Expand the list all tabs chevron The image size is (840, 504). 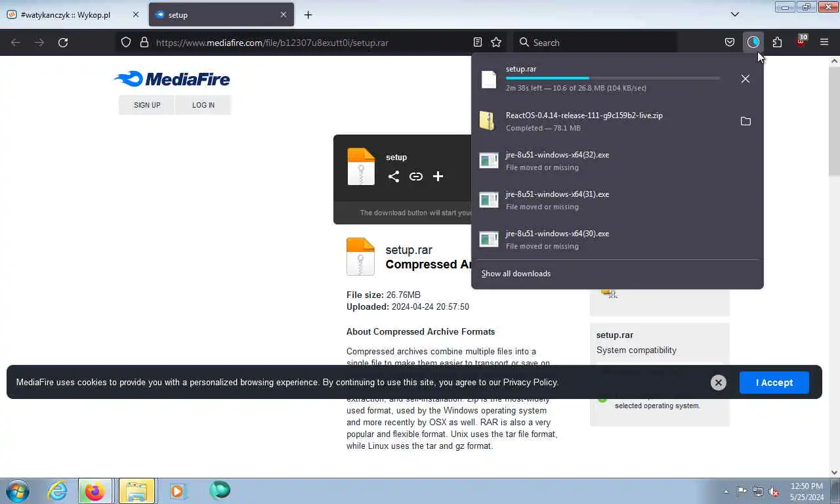tap(735, 14)
